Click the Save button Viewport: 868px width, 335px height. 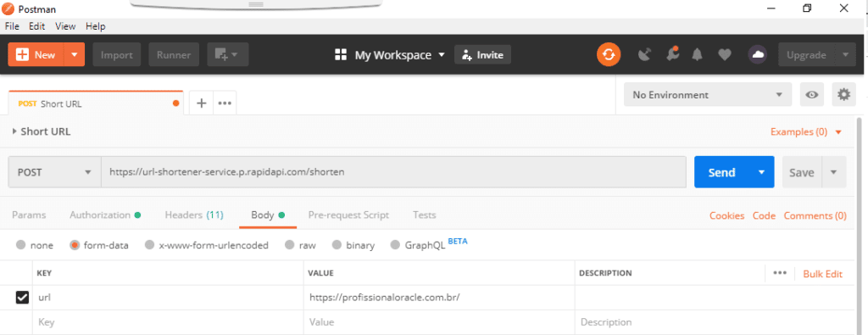[x=802, y=172]
